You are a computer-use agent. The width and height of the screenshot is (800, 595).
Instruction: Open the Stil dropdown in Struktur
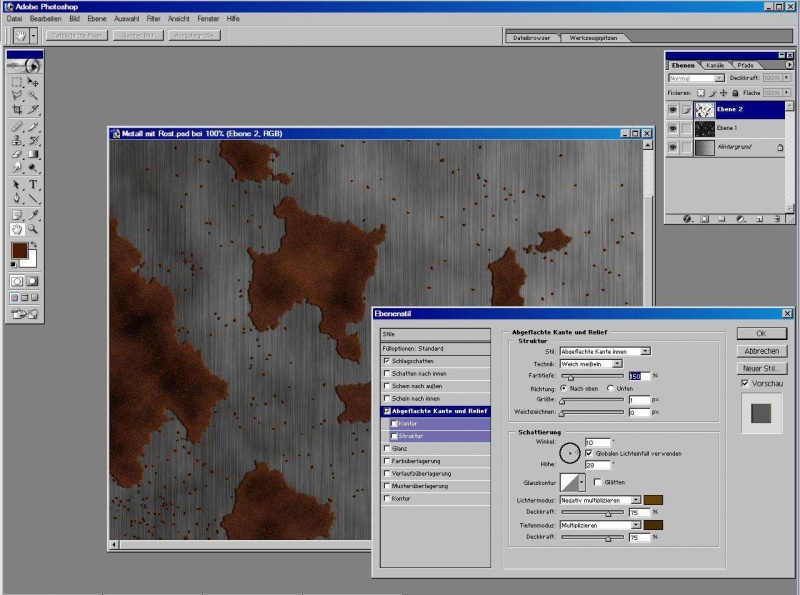[x=645, y=351]
